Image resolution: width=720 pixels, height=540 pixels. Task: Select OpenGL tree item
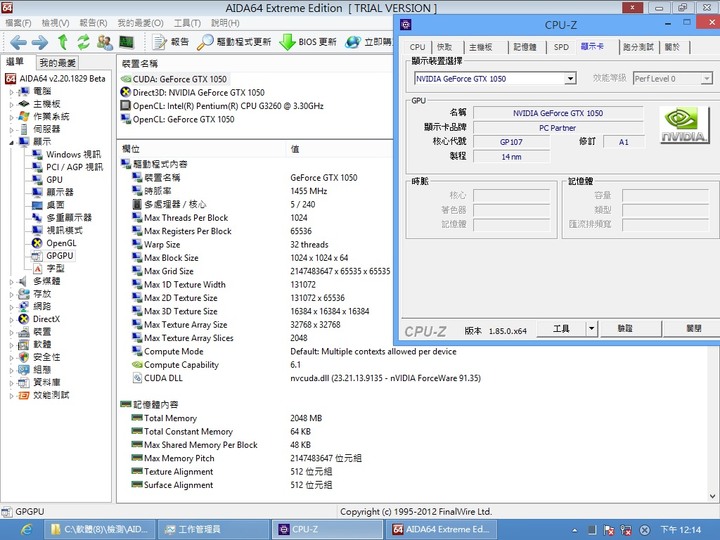coord(61,243)
